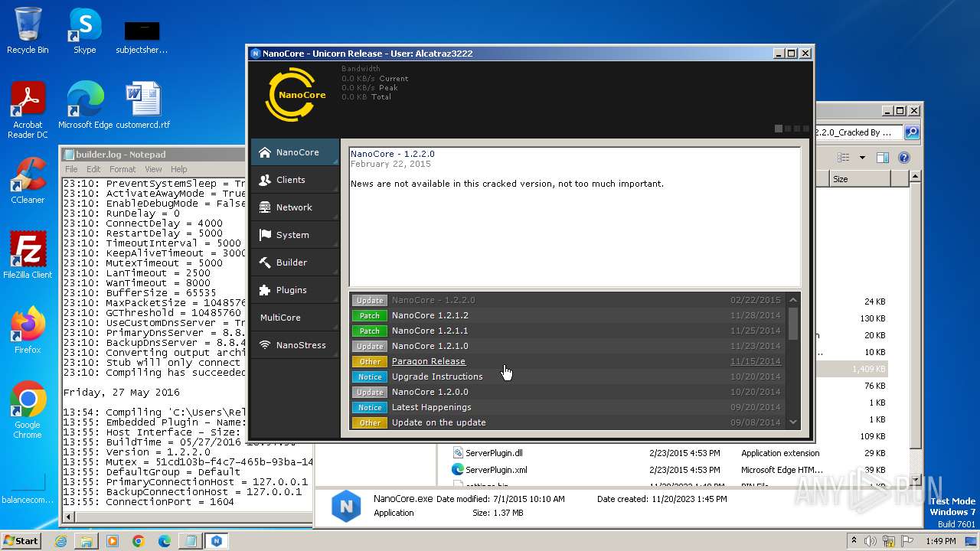980x551 pixels.
Task: Open Microsoft Edge desktop shortcut
Action: point(85,106)
